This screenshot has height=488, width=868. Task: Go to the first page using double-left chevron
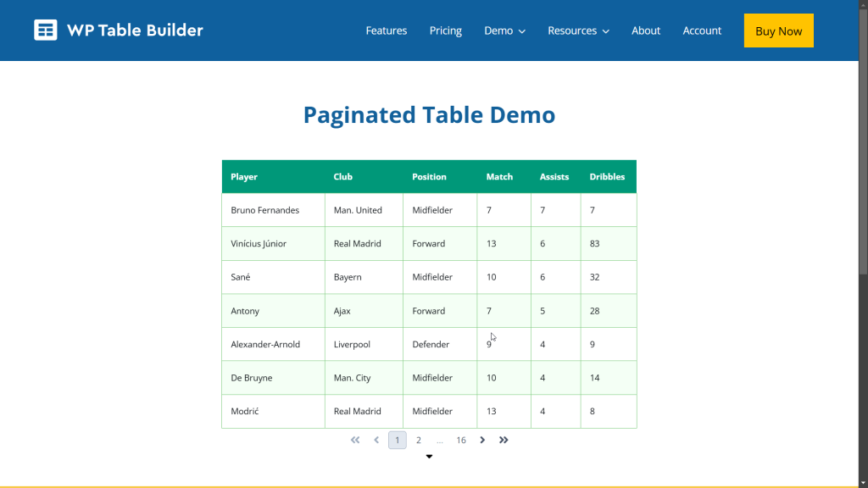click(355, 440)
